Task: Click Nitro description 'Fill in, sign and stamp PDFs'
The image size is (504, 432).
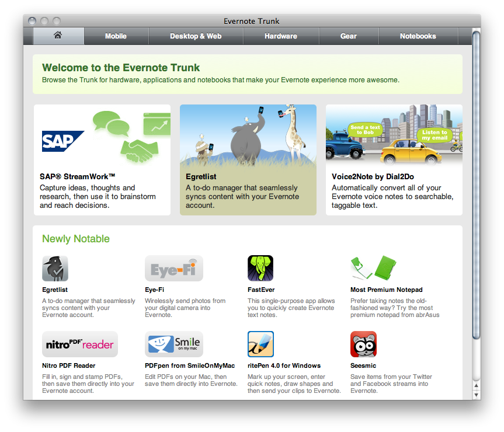Action: (x=88, y=384)
